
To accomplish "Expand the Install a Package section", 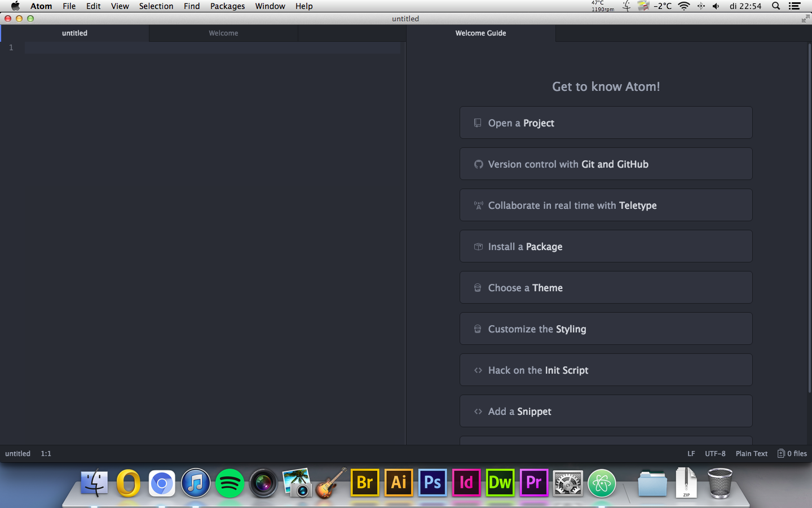I will (606, 246).
